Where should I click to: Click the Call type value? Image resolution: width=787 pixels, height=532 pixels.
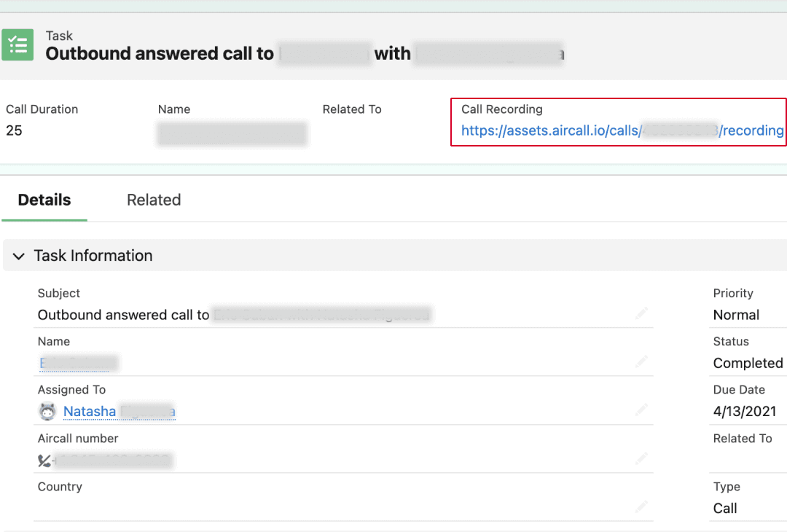pos(725,508)
